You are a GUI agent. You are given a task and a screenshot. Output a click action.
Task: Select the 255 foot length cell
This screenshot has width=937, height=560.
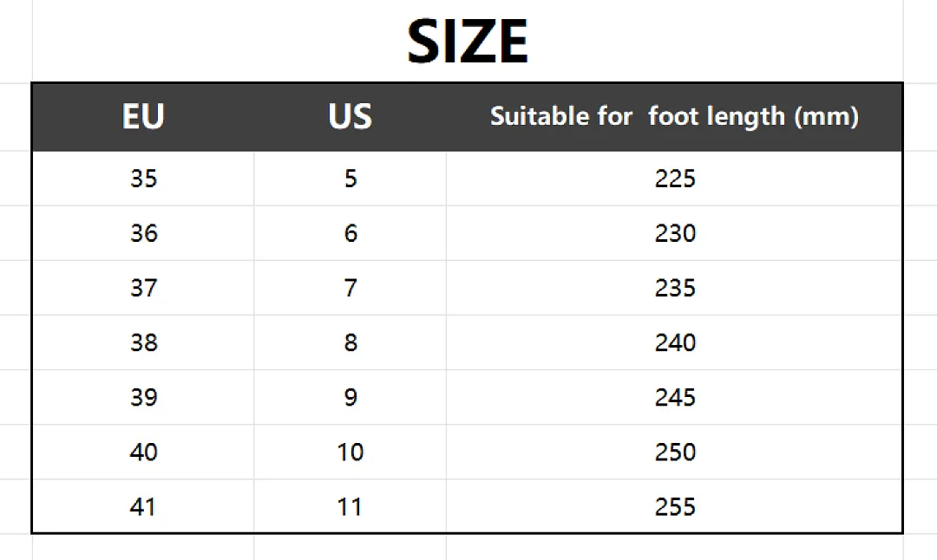(x=674, y=507)
